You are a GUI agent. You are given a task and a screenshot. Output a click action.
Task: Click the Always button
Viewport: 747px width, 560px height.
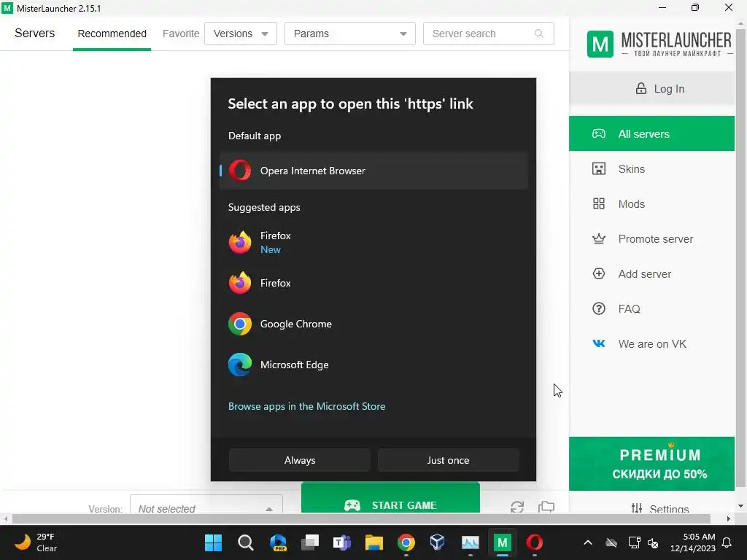point(300,460)
